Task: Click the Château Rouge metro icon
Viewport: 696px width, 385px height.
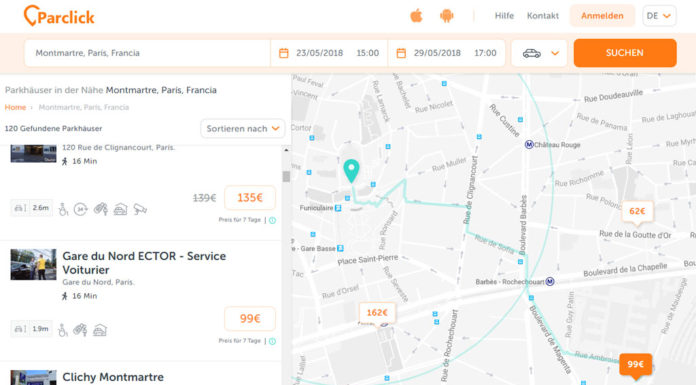Action: (529, 145)
